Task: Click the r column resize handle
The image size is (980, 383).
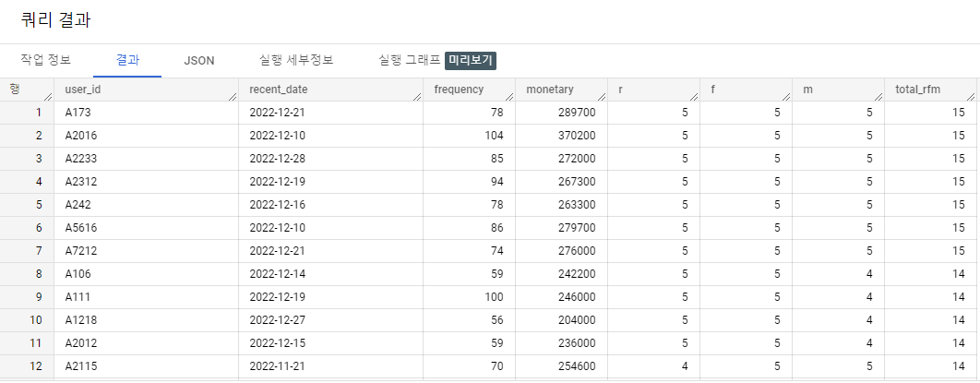Action: [694, 96]
